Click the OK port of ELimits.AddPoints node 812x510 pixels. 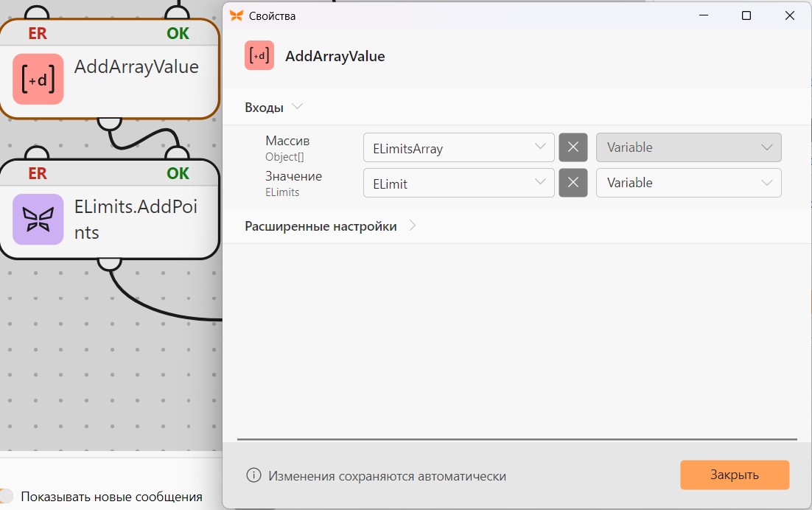pyautogui.click(x=178, y=173)
